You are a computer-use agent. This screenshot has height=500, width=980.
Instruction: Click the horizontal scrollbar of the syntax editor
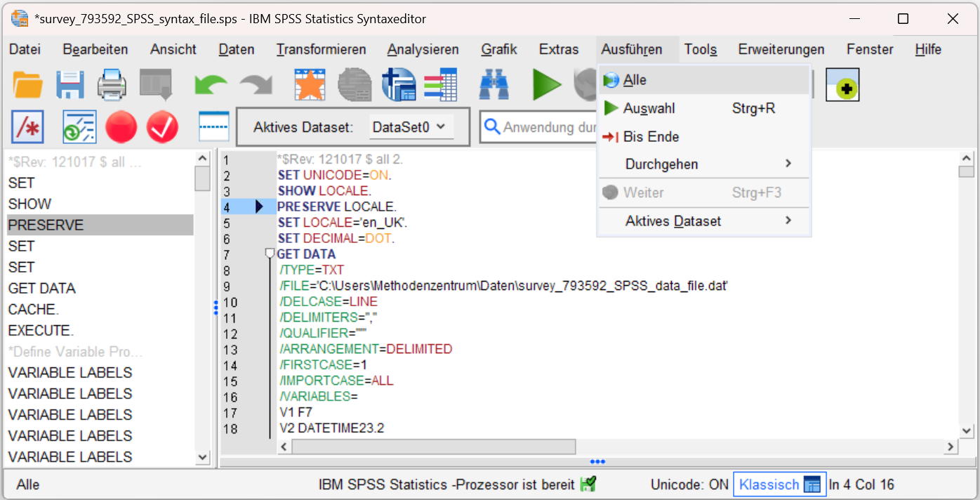pyautogui.click(x=433, y=447)
